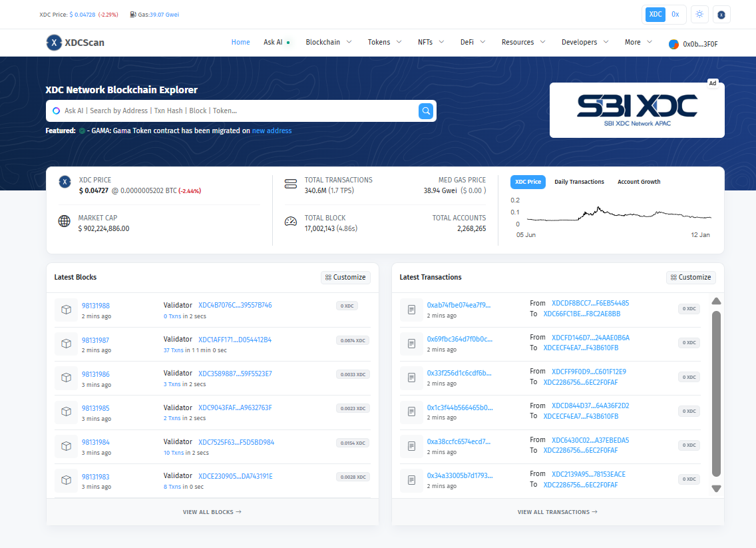Viewport: 756px width, 548px height.
Task: Click the scroll down arrow in Latest Transactions
Action: click(717, 489)
